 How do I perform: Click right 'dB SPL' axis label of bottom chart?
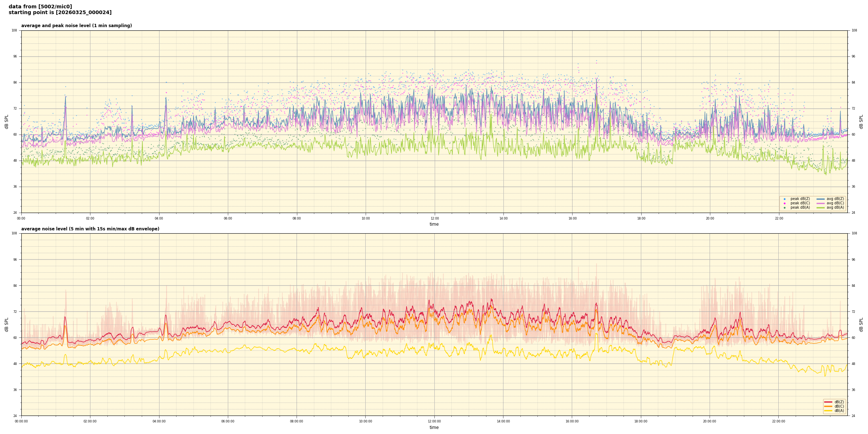pos(861,324)
